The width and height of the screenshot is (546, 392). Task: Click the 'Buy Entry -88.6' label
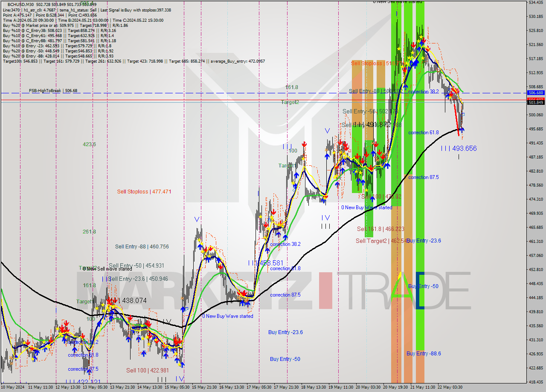(x=424, y=353)
